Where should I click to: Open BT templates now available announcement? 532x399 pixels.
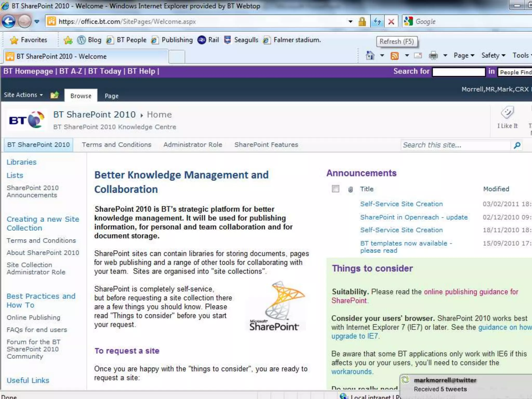point(406,247)
